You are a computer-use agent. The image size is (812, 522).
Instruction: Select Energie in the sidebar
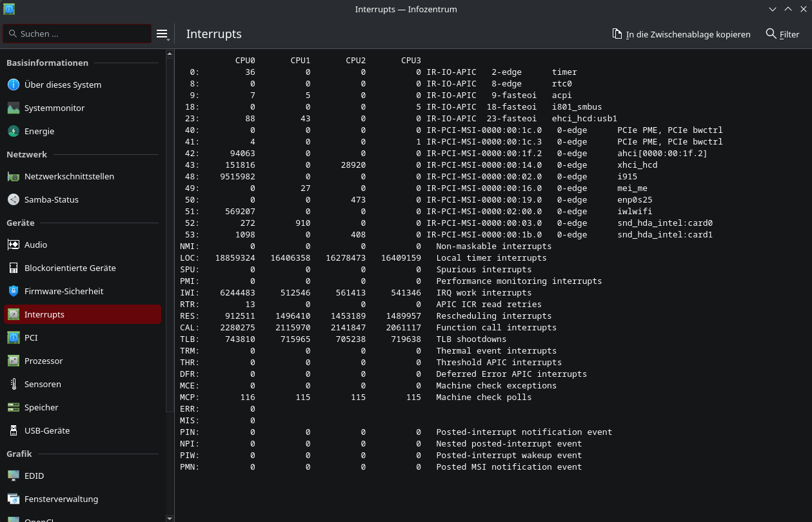tap(83, 131)
